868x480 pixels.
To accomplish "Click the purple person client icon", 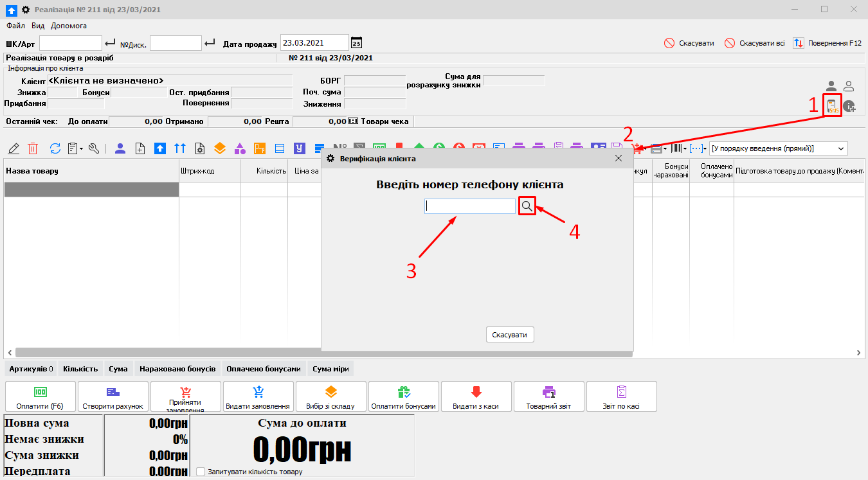I will pyautogui.click(x=120, y=148).
